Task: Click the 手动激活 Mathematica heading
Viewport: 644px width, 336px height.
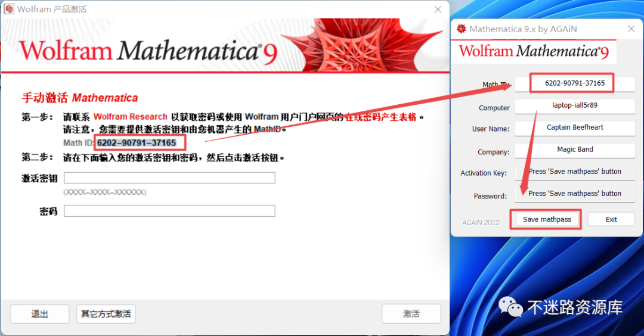Action: click(80, 98)
